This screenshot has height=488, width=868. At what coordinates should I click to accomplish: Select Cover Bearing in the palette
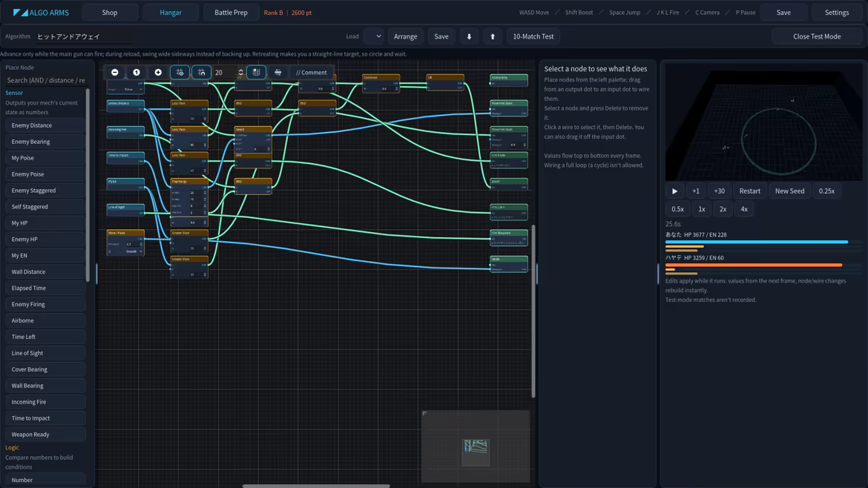point(45,369)
